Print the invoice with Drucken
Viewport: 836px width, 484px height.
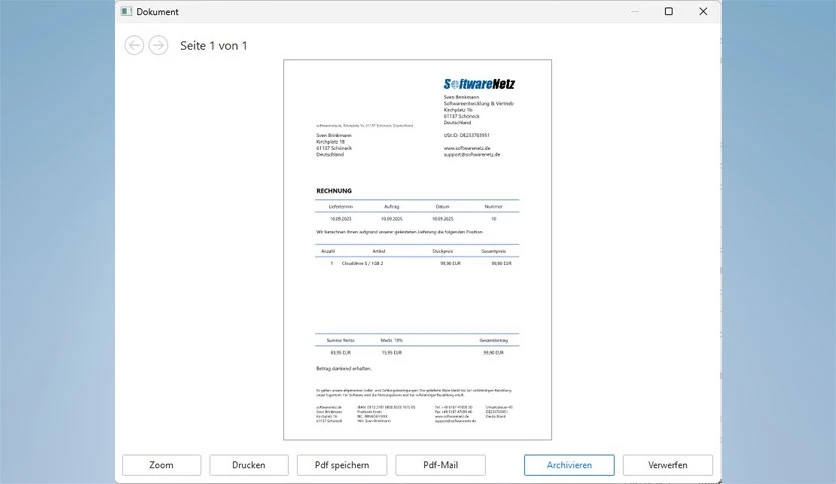tap(249, 465)
